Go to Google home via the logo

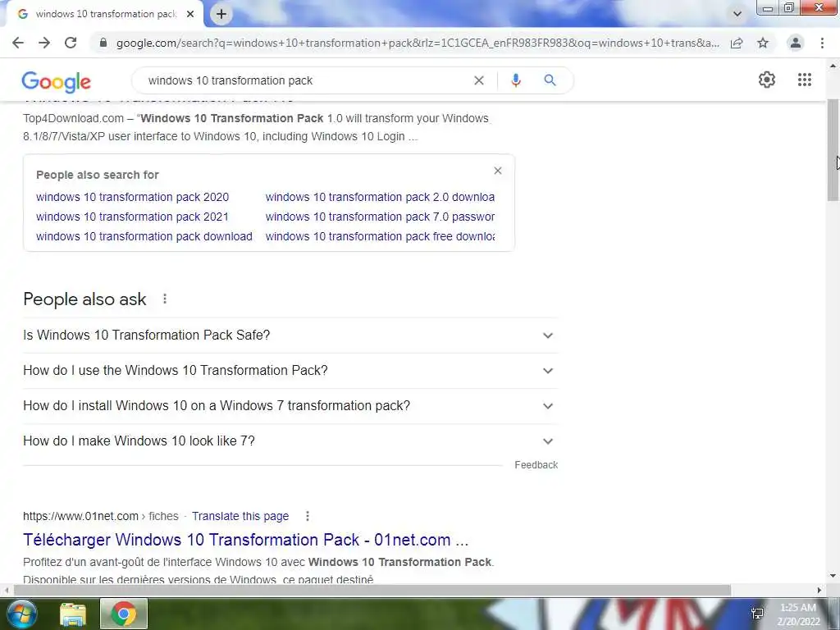tap(57, 81)
